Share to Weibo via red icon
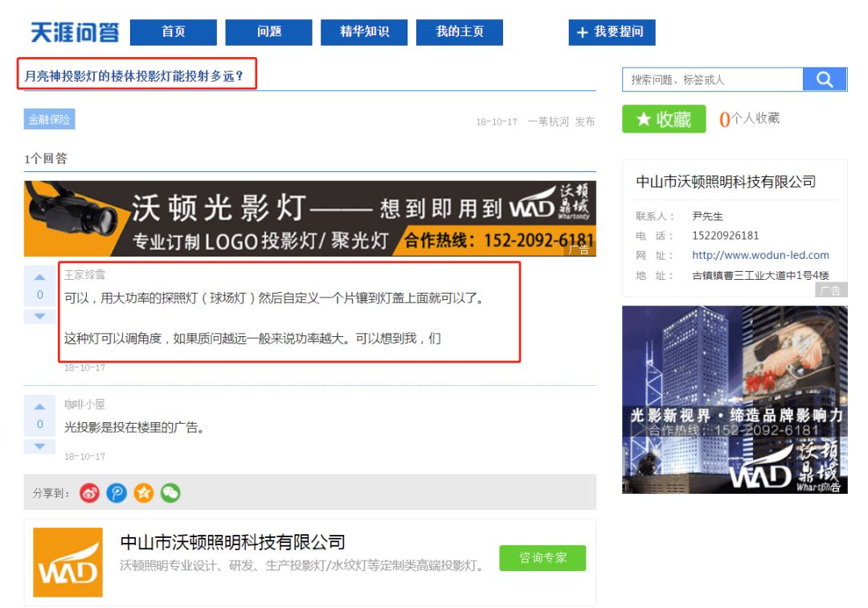The image size is (868, 608). [90, 493]
